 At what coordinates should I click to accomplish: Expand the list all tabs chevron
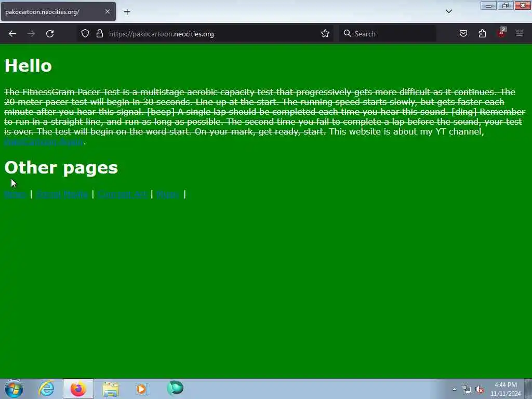(x=448, y=11)
